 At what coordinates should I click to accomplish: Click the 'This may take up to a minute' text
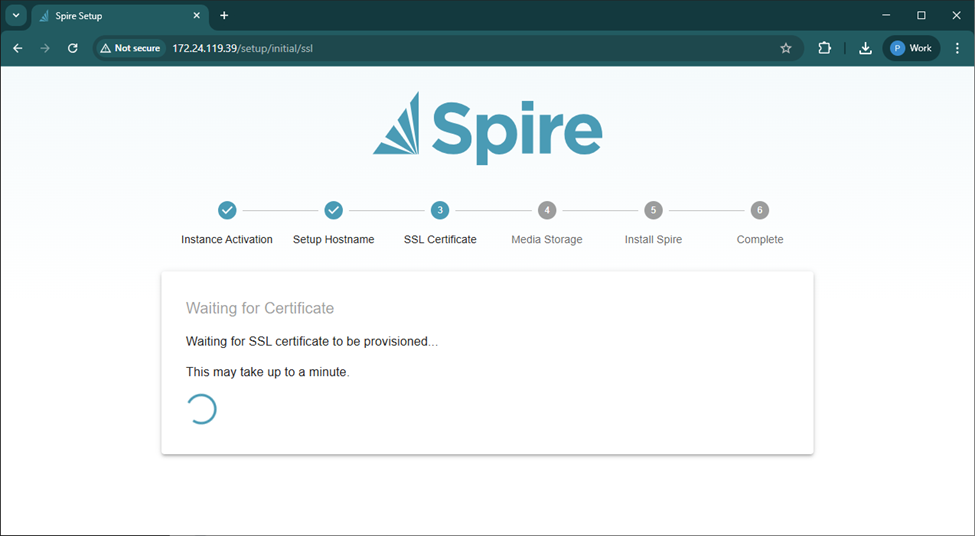pos(268,372)
